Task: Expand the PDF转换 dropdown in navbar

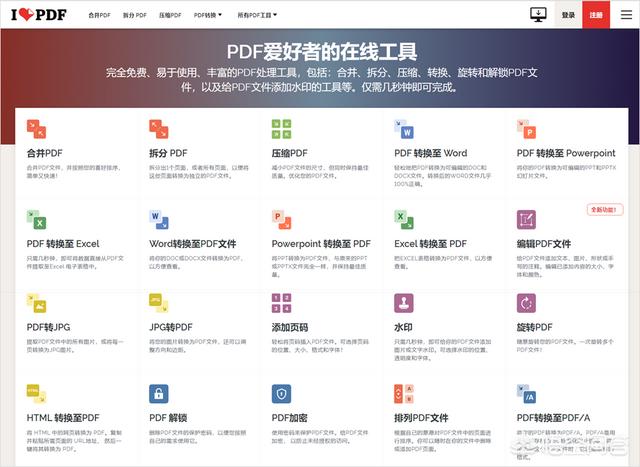Action: pos(208,15)
